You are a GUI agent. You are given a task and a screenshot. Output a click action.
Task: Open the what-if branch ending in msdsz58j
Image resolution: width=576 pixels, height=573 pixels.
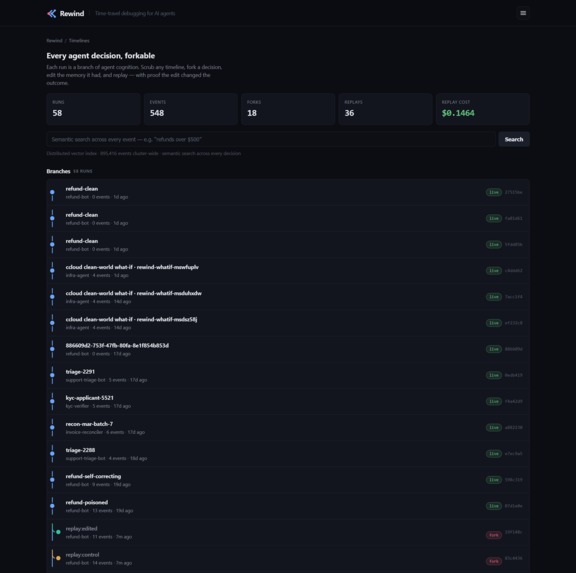coord(288,323)
